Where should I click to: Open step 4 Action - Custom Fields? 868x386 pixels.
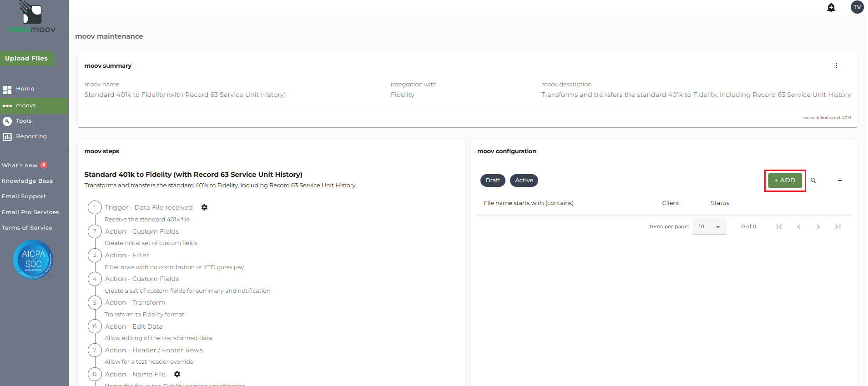point(142,279)
